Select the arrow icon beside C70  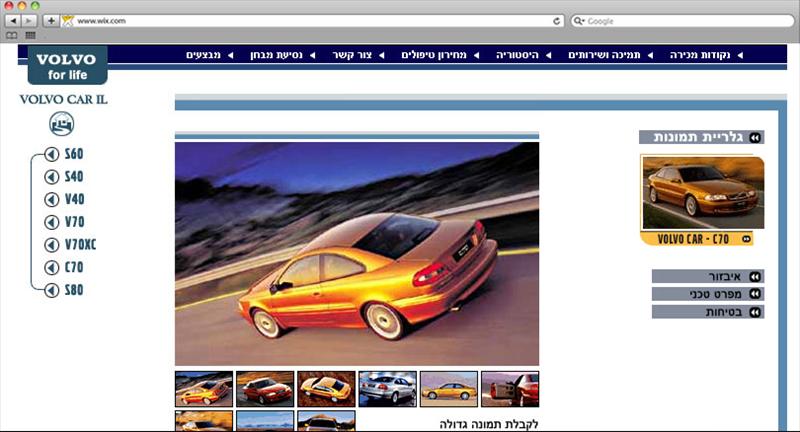[52, 267]
